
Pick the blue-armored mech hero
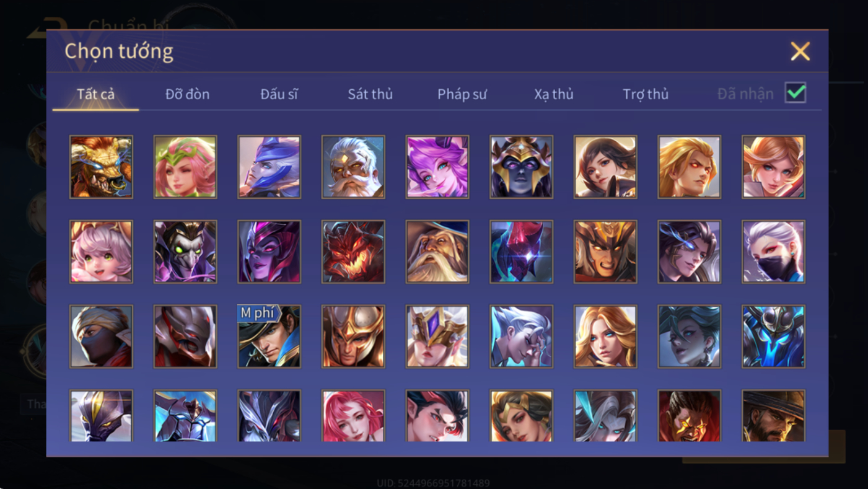(773, 337)
